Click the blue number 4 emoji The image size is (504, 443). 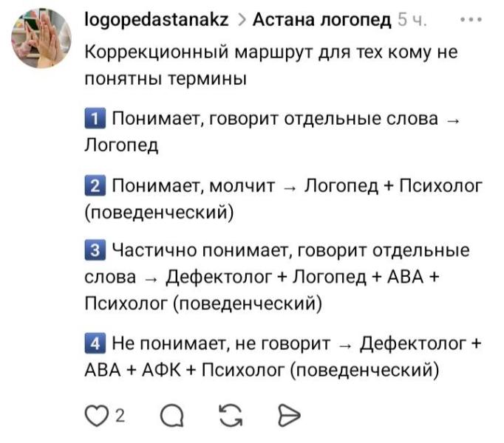click(96, 343)
